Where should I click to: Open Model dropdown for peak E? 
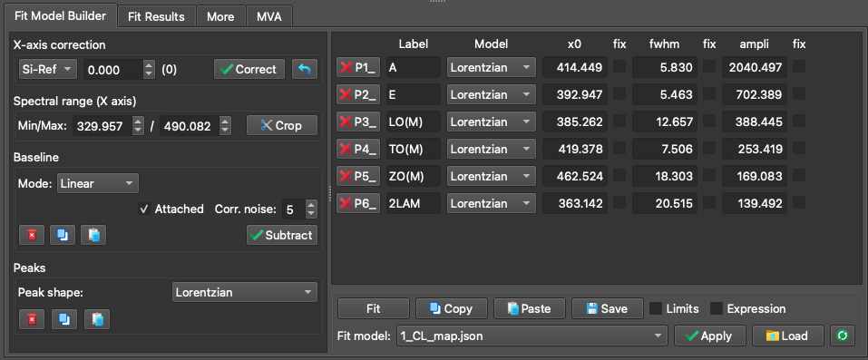coord(492,94)
